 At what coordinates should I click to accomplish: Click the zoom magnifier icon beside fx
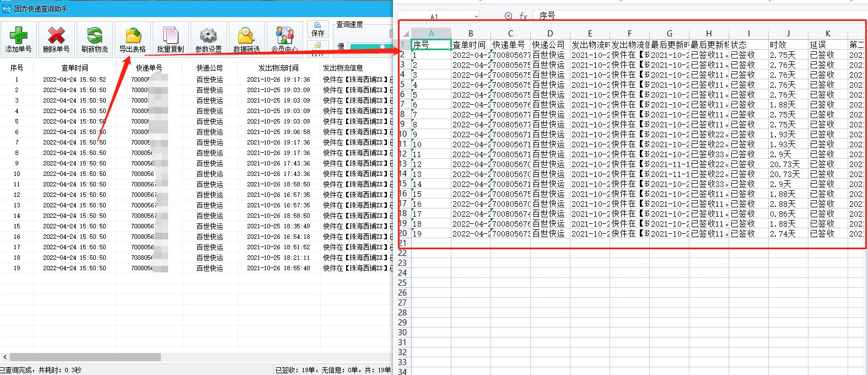tap(508, 17)
